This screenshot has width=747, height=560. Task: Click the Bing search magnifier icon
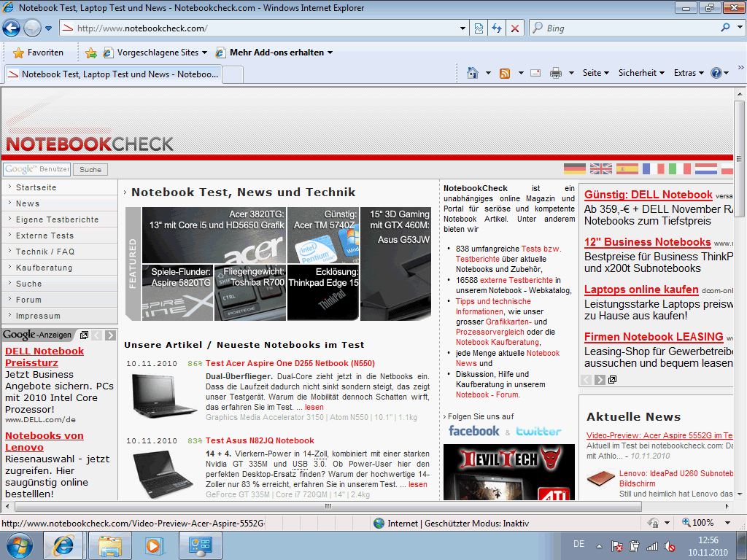(x=725, y=28)
